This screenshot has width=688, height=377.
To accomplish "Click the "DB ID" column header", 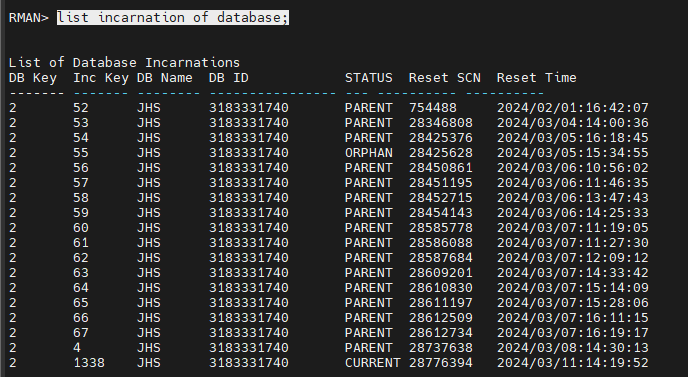I will [229, 78].
